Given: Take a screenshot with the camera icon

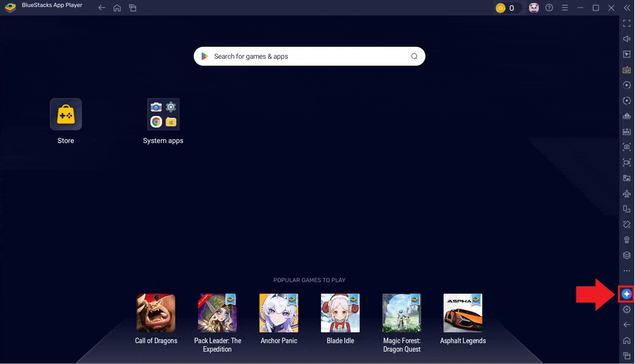Looking at the screenshot, I should pyautogui.click(x=626, y=147).
